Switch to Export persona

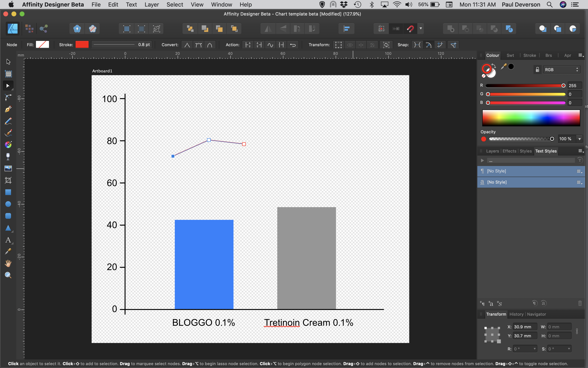pyautogui.click(x=44, y=29)
